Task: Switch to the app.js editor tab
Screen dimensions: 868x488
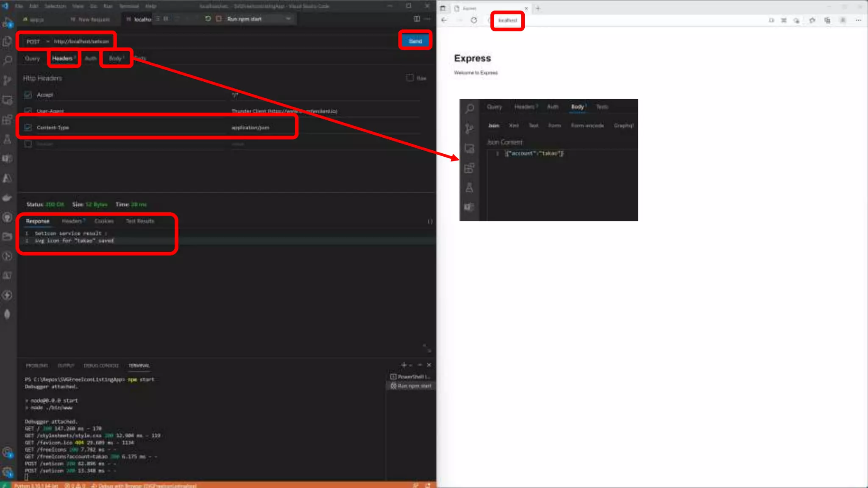Action: point(34,19)
